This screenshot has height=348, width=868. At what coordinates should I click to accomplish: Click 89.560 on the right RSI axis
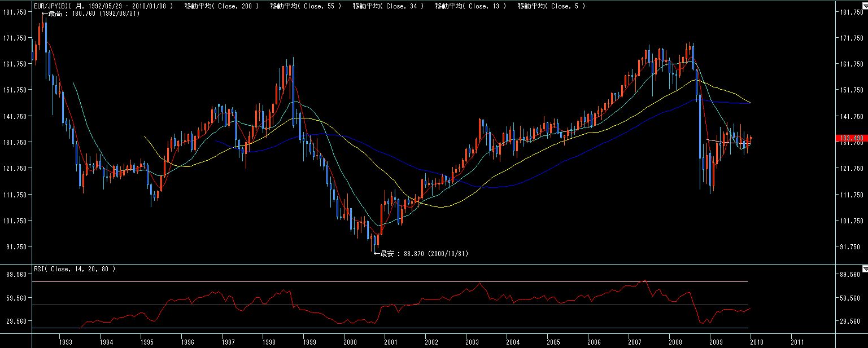(850, 275)
